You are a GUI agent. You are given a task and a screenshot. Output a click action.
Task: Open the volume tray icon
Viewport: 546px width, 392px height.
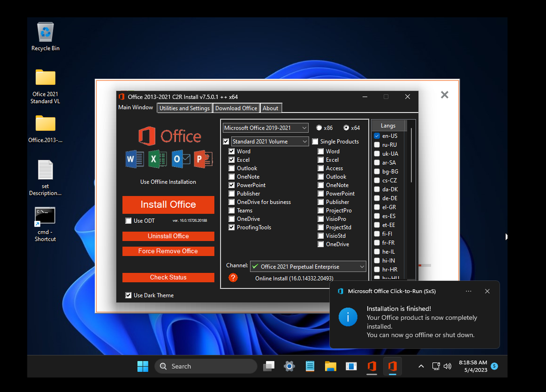(447, 366)
